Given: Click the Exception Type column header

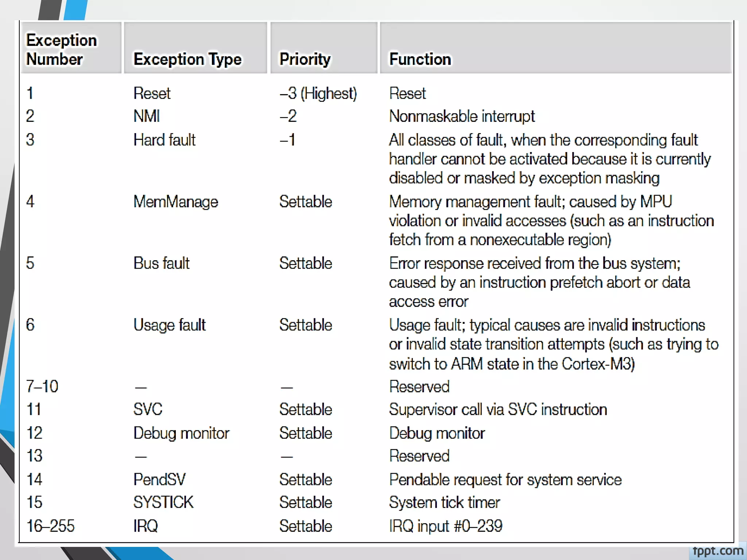Looking at the screenshot, I should point(187,59).
